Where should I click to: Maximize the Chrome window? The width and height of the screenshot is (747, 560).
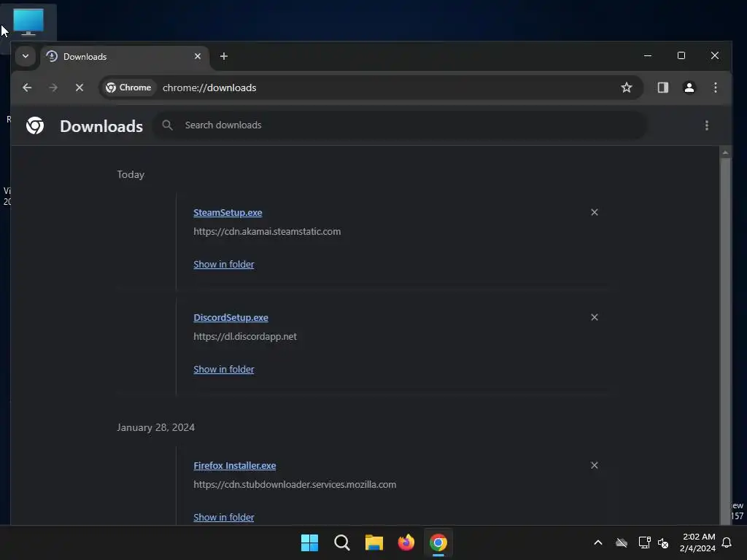click(681, 55)
